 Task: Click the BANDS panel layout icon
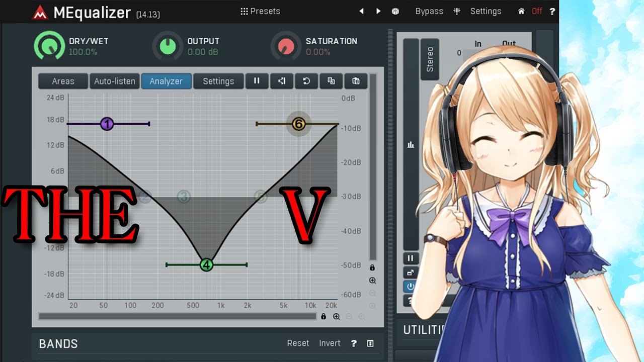tap(370, 343)
